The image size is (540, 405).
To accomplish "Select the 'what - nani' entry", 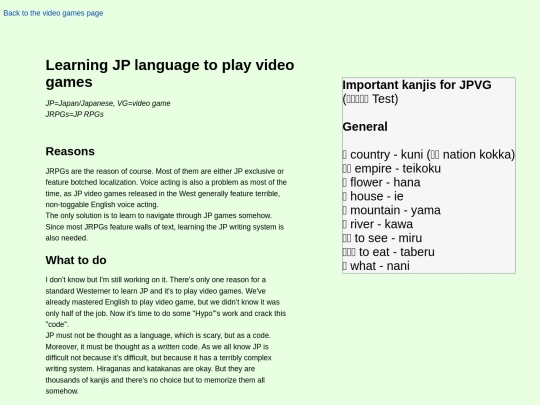I will [376, 266].
